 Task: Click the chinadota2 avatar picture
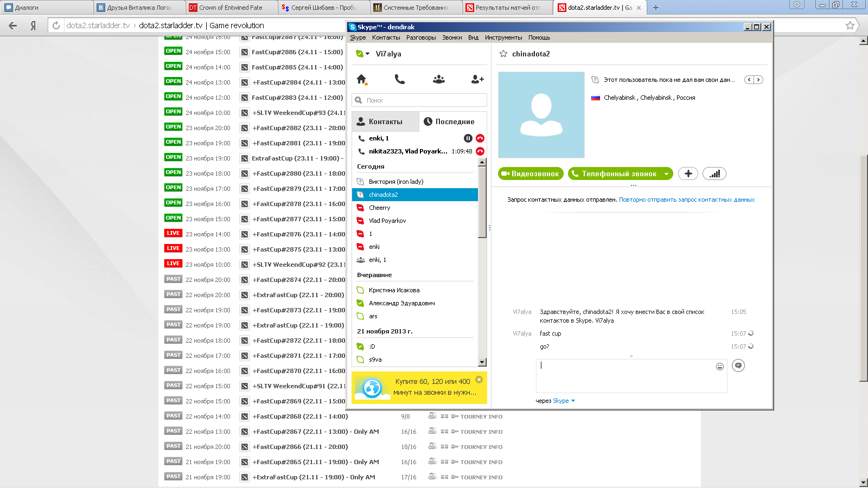541,115
